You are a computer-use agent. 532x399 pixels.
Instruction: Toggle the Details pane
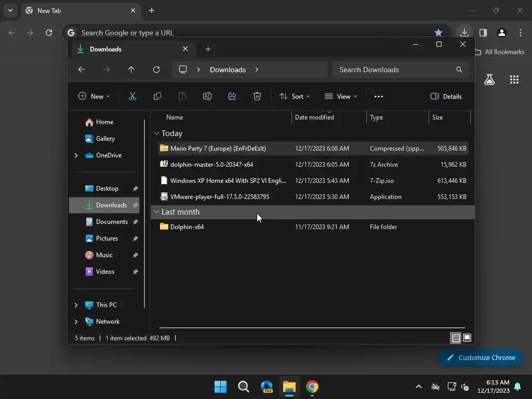446,96
